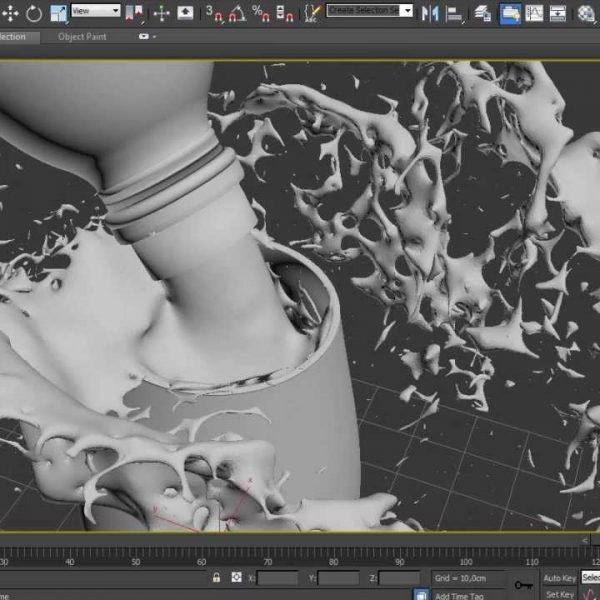Toggle the selection lock icon
The height and width of the screenshot is (600, 600).
click(216, 577)
